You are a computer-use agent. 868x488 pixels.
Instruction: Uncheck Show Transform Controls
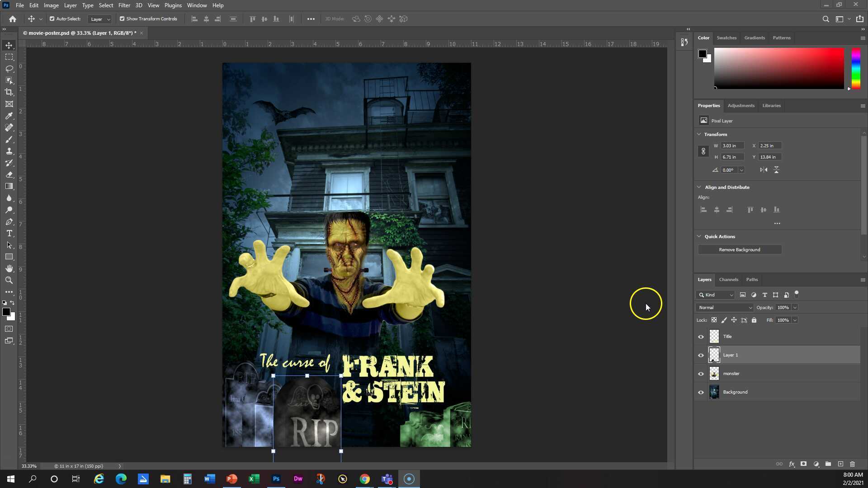click(x=122, y=19)
